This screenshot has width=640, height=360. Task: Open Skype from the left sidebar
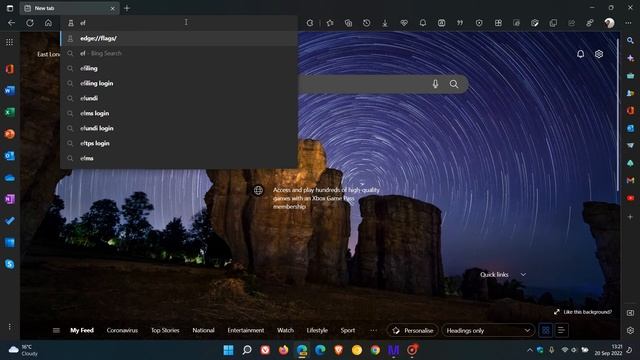pos(10,264)
